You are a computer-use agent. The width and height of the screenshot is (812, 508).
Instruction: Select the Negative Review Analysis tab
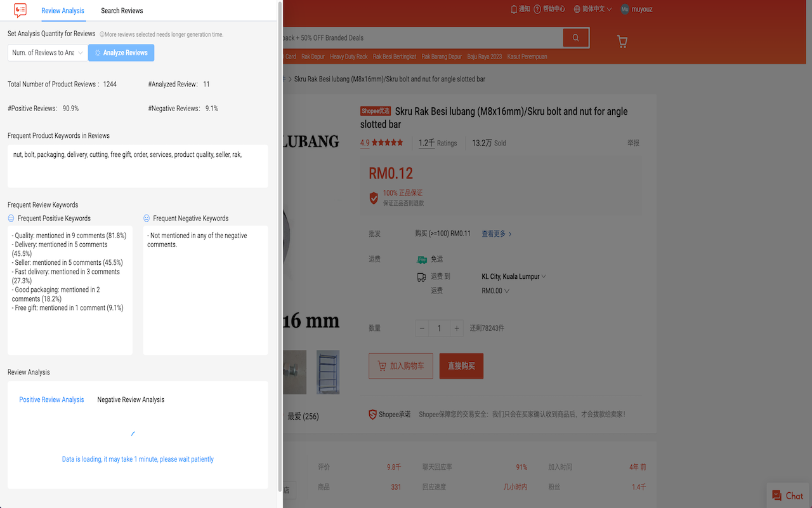[131, 399]
